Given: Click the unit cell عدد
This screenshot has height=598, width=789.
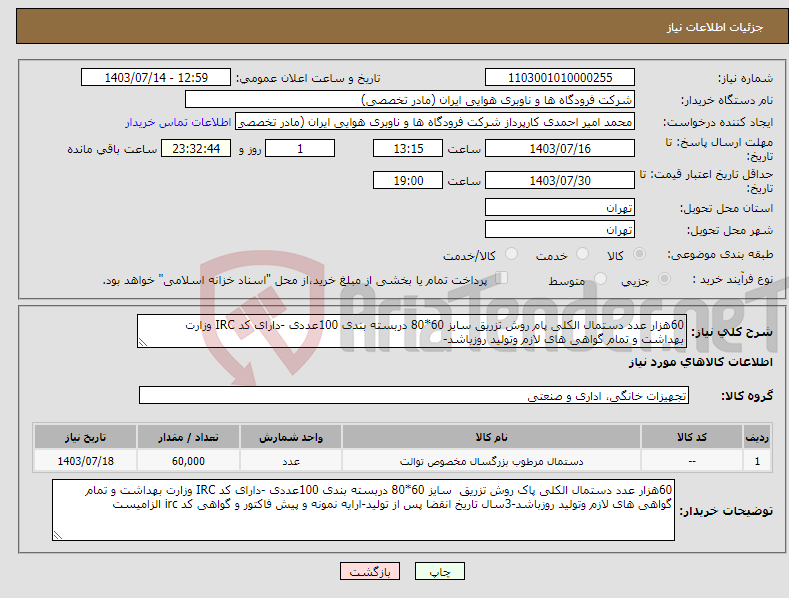Looking at the screenshot, I should tap(291, 461).
